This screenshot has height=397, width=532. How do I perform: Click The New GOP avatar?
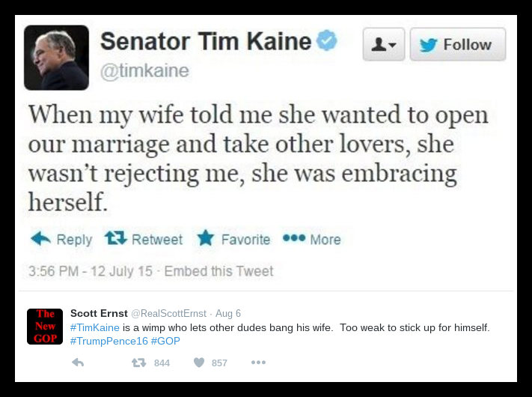45,327
